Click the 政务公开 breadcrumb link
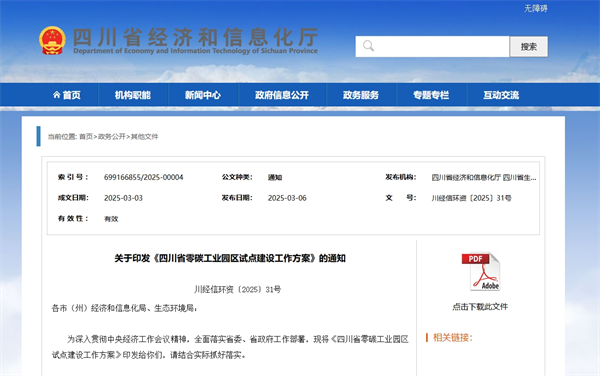 (x=112, y=137)
